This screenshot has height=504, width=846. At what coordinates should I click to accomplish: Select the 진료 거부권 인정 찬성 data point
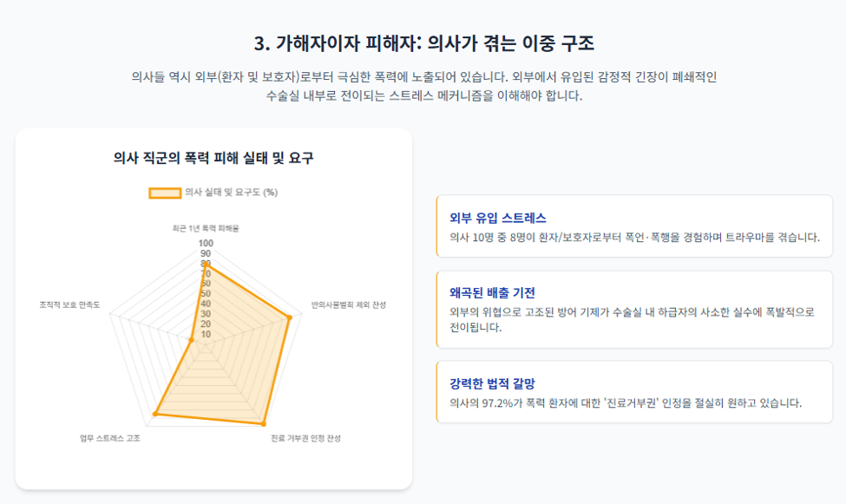click(x=264, y=423)
